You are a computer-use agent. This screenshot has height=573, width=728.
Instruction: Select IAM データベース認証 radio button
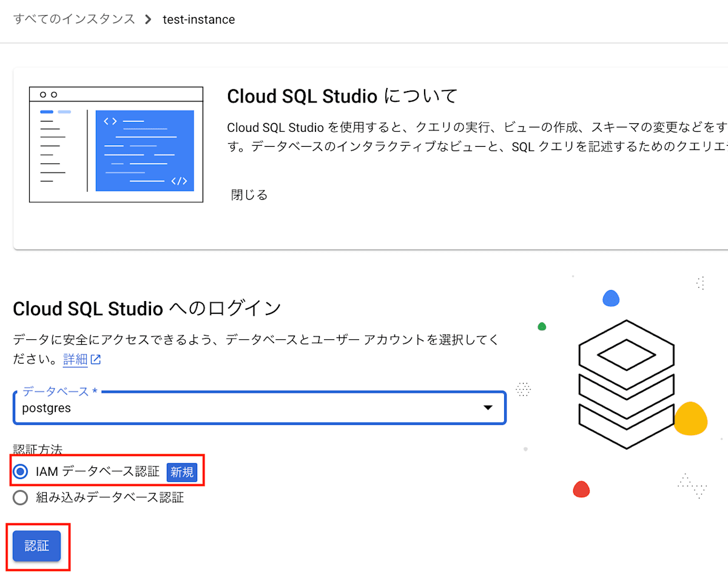tap(21, 472)
